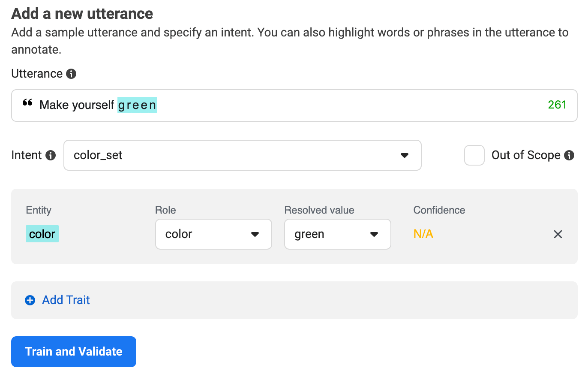The width and height of the screenshot is (588, 374).
Task: Click the Role column label
Action: (x=165, y=210)
